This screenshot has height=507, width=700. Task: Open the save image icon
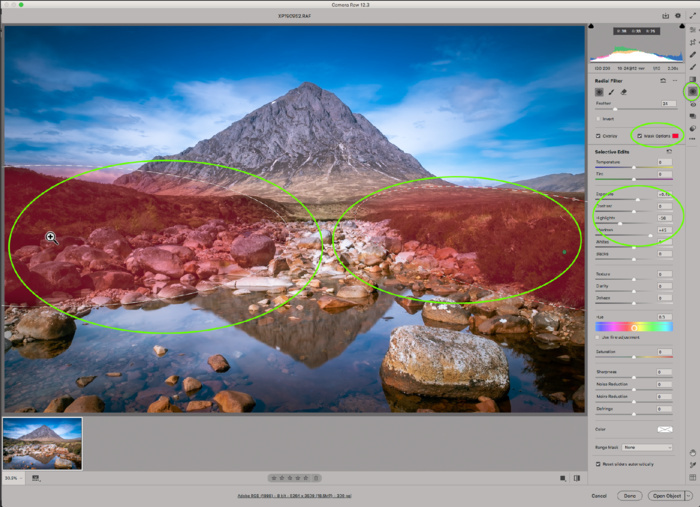coord(665,16)
